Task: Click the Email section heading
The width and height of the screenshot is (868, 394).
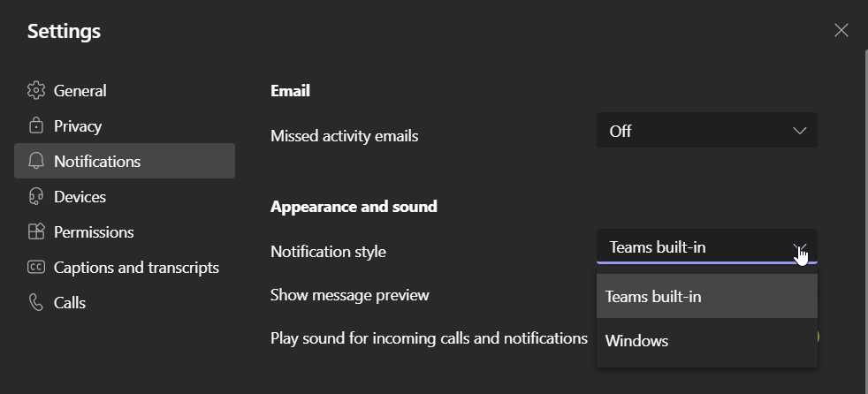Action: tap(290, 90)
